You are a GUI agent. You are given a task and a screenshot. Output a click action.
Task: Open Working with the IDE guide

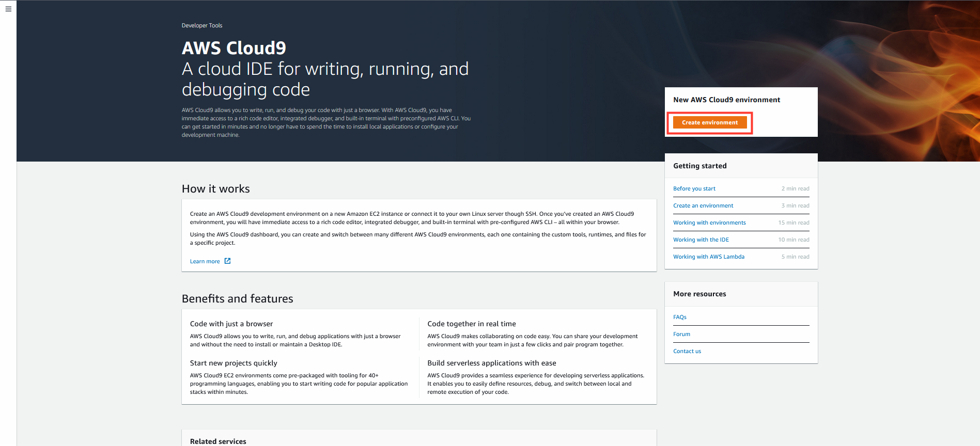[701, 240]
